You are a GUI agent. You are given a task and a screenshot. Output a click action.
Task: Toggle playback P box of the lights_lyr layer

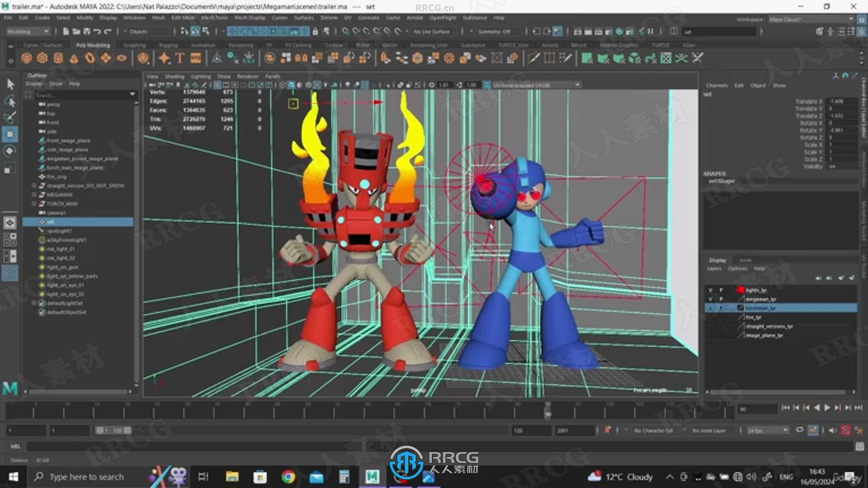[x=722, y=290]
